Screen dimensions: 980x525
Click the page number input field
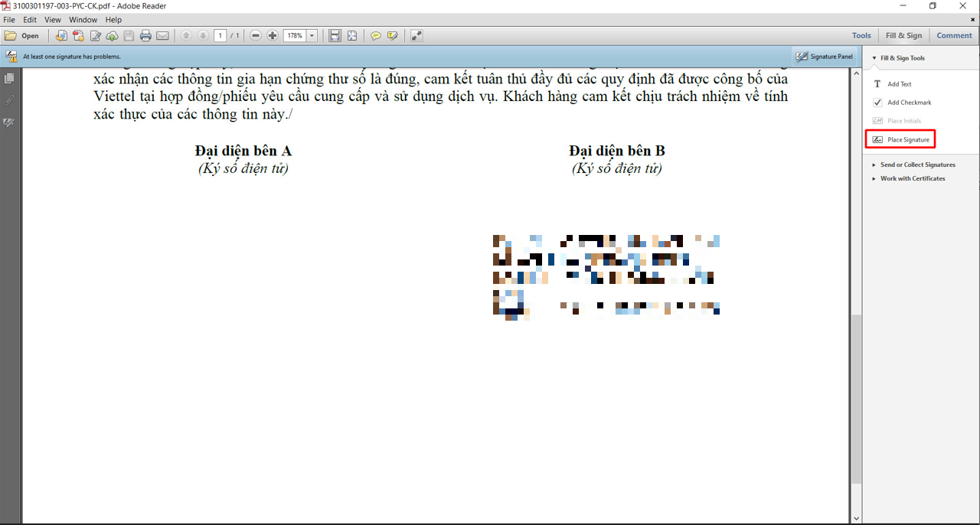click(220, 36)
